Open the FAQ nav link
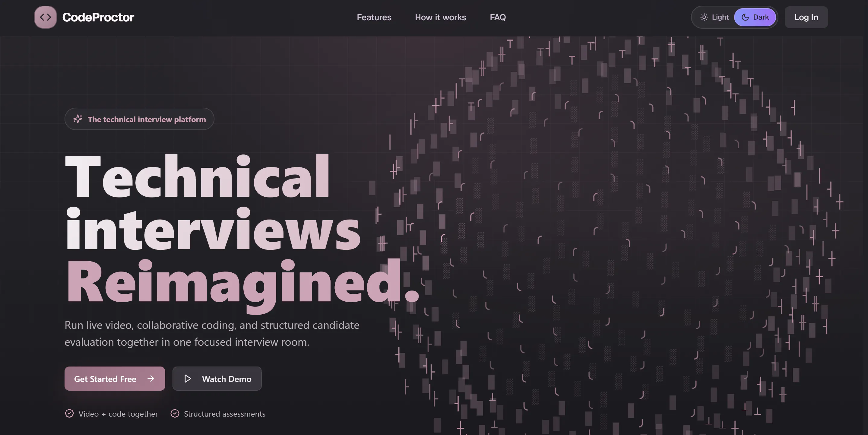The height and width of the screenshot is (435, 868). click(498, 17)
